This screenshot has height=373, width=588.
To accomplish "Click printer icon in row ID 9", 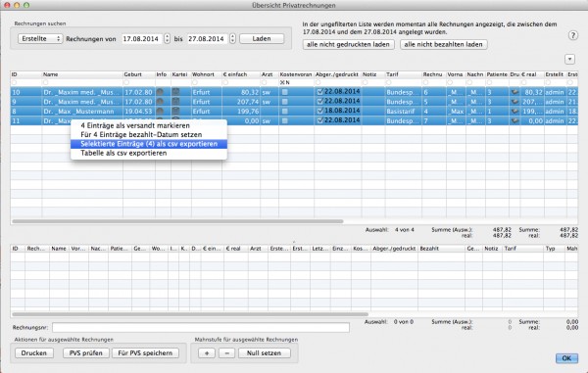I will [x=514, y=102].
